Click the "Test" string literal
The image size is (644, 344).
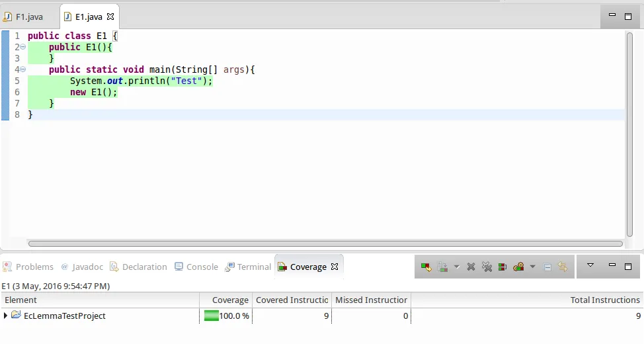tap(187, 81)
